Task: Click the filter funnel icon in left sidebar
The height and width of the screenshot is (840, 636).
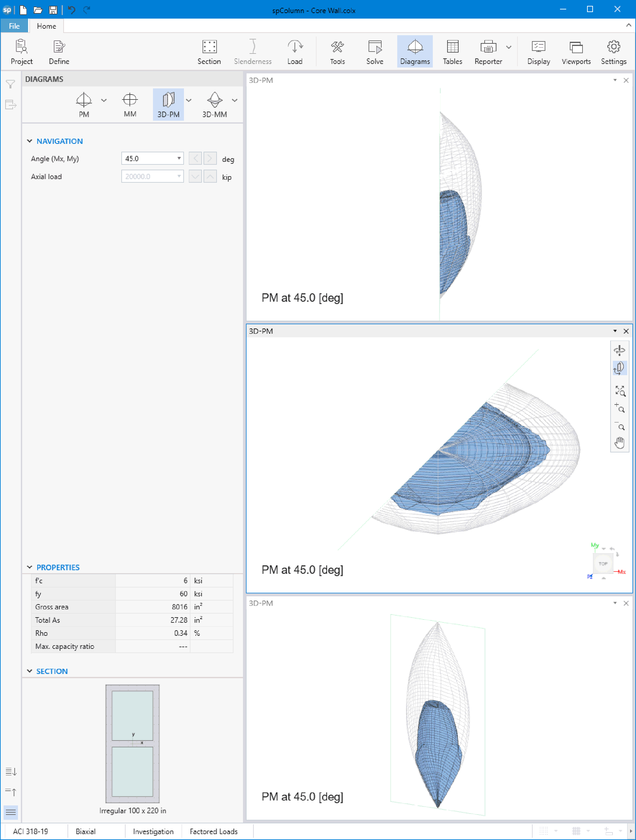Action: [11, 84]
